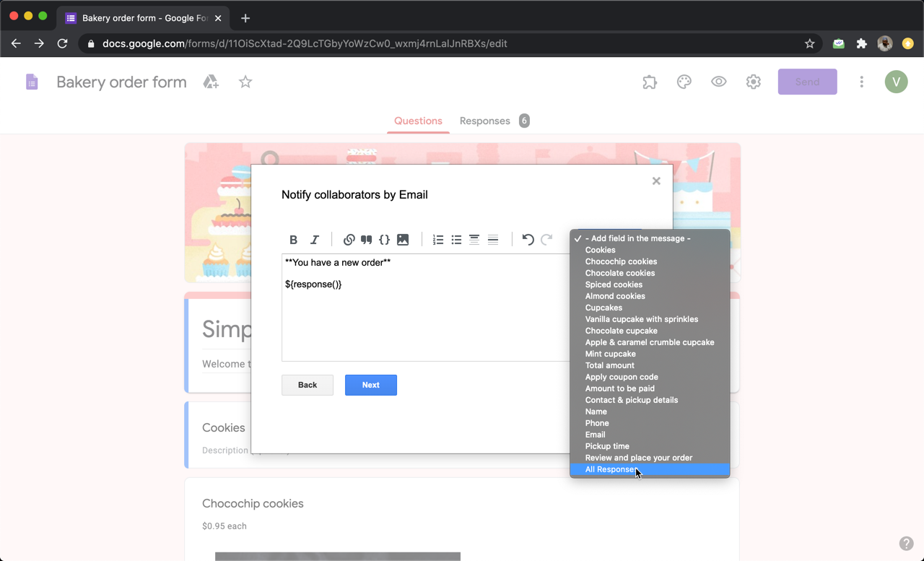The width and height of the screenshot is (924, 561).
Task: Insert a block quote in the message
Action: 366,239
